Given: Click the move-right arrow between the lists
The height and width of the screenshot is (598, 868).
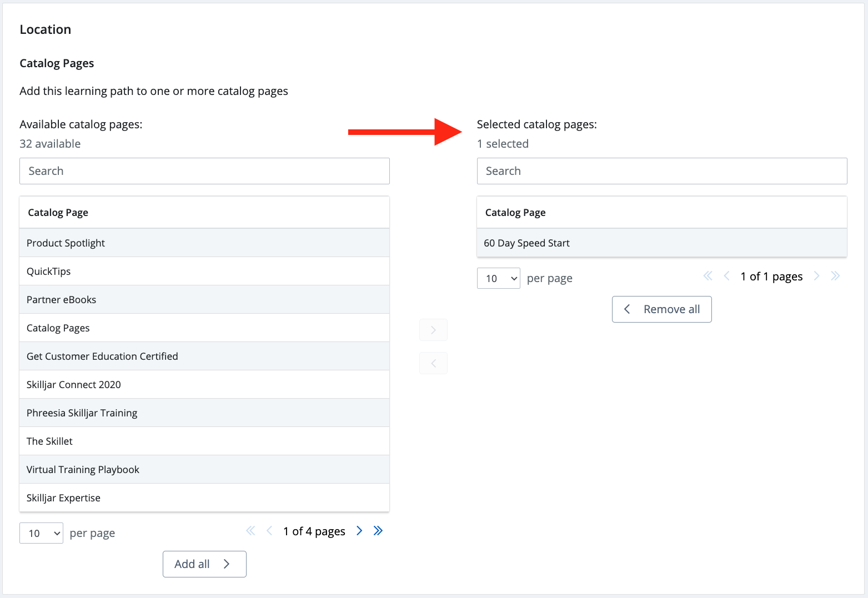Looking at the screenshot, I should (x=433, y=330).
